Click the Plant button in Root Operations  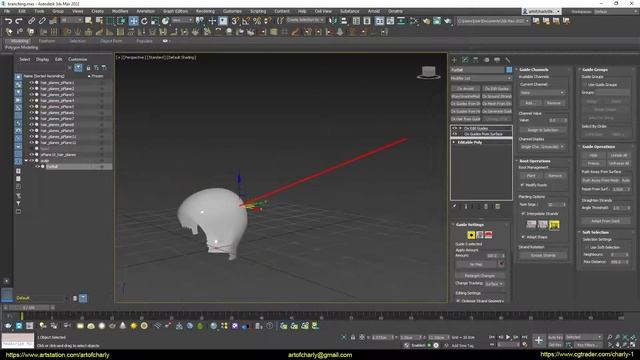coord(531,176)
